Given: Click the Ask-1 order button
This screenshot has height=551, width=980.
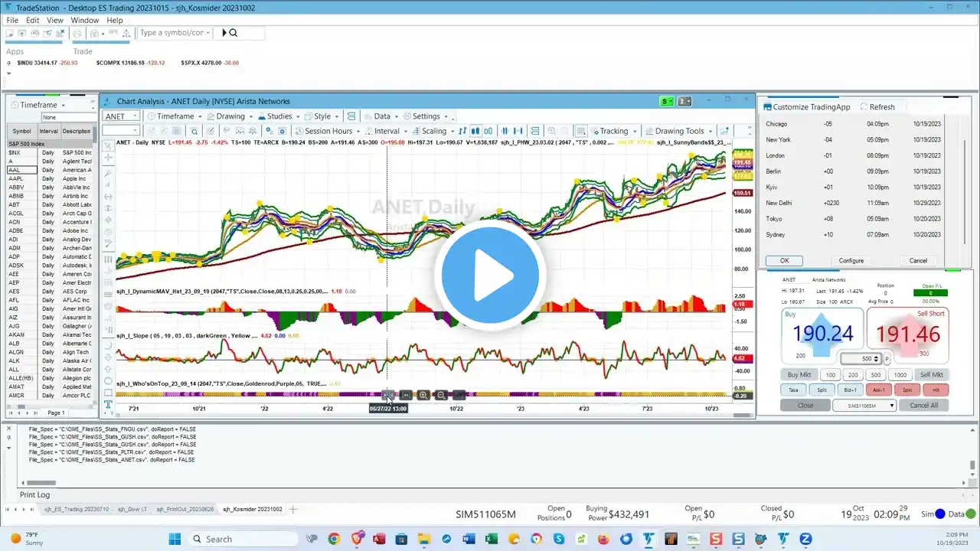Looking at the screenshot, I should click(880, 390).
